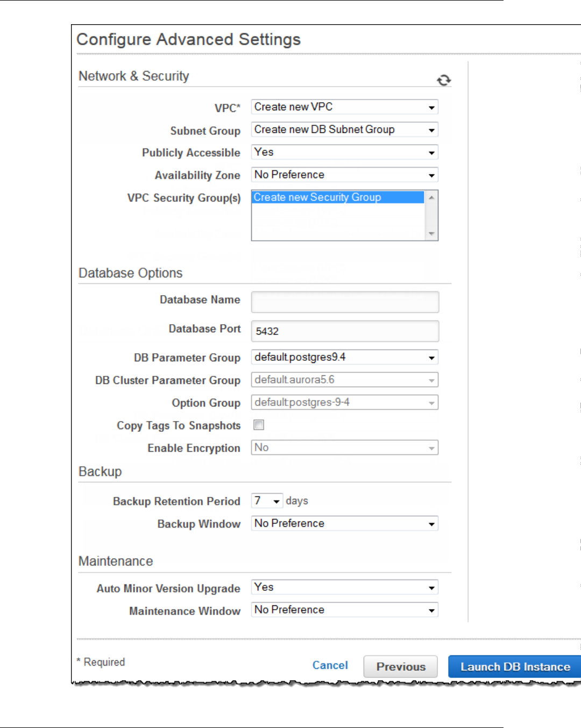The width and height of the screenshot is (581, 728).
Task: Open the DB Parameter Group dropdown
Action: (x=344, y=358)
